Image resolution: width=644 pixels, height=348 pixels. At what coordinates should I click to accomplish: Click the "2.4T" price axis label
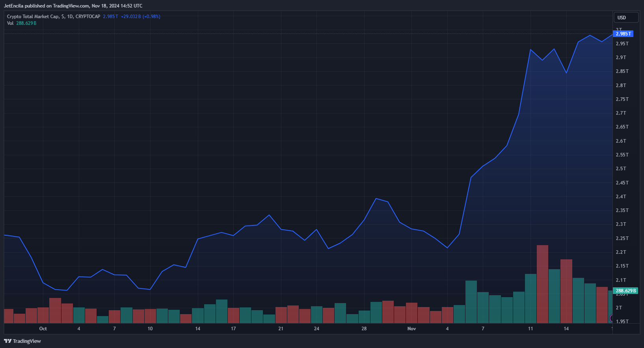pyautogui.click(x=621, y=197)
